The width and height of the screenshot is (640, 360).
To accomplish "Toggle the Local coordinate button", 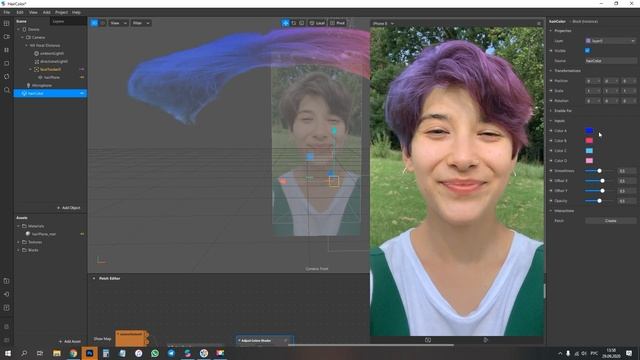I will [317, 23].
